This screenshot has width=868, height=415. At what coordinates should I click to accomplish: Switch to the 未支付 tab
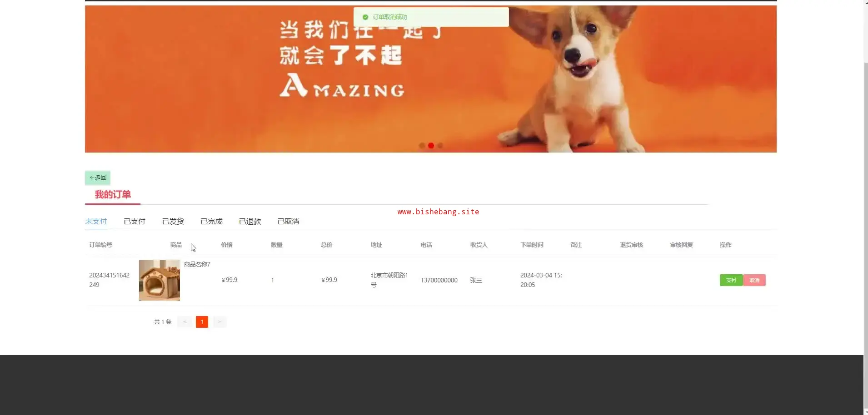(96, 221)
